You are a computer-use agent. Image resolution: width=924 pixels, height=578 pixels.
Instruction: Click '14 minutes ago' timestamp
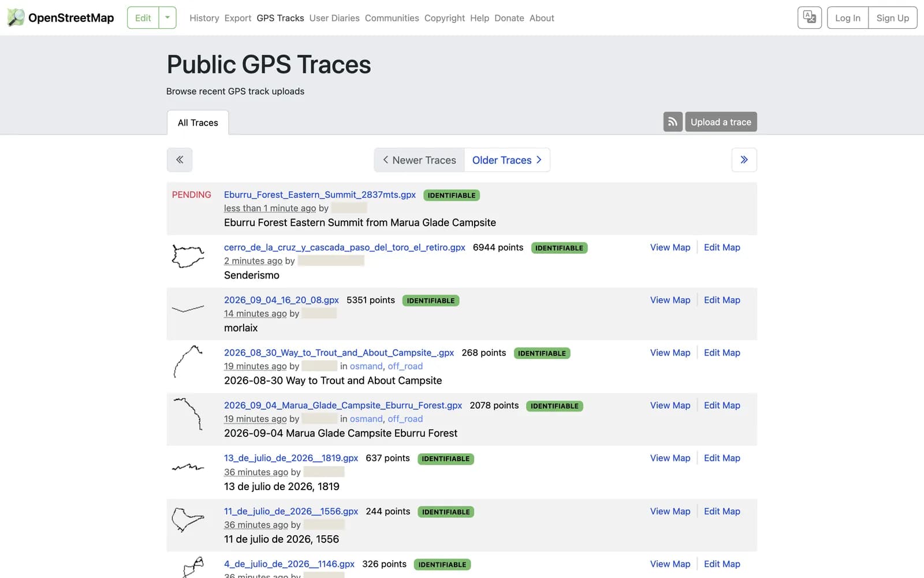(x=255, y=313)
